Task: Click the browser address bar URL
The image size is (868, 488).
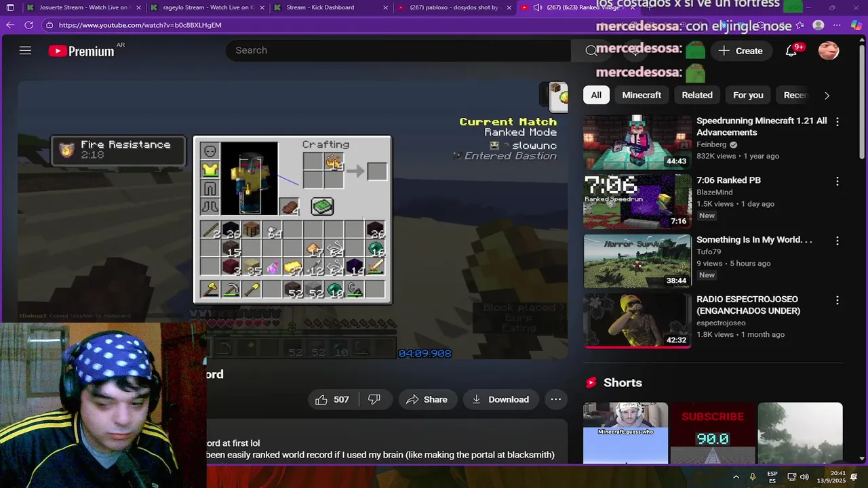Action: (x=140, y=25)
